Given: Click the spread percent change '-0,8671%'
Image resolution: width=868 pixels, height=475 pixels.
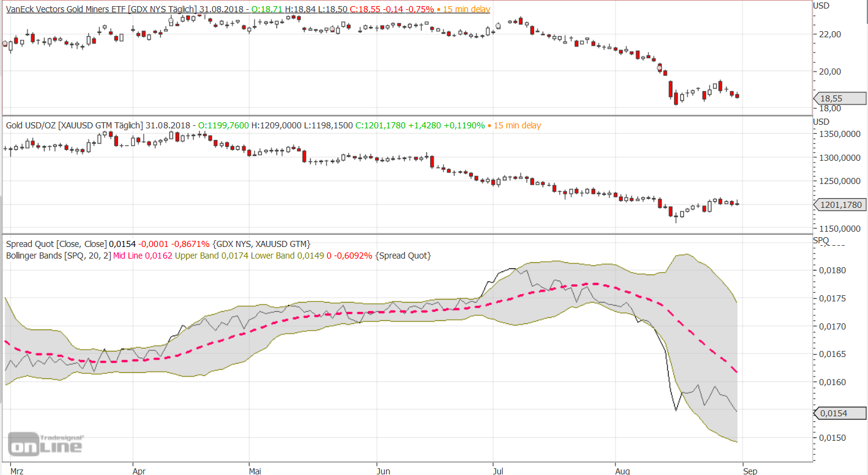Looking at the screenshot, I should (x=191, y=244).
